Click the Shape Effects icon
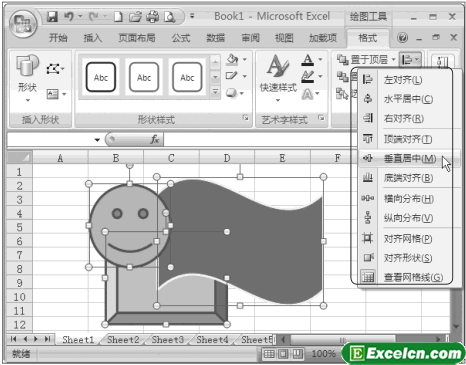 (232, 93)
